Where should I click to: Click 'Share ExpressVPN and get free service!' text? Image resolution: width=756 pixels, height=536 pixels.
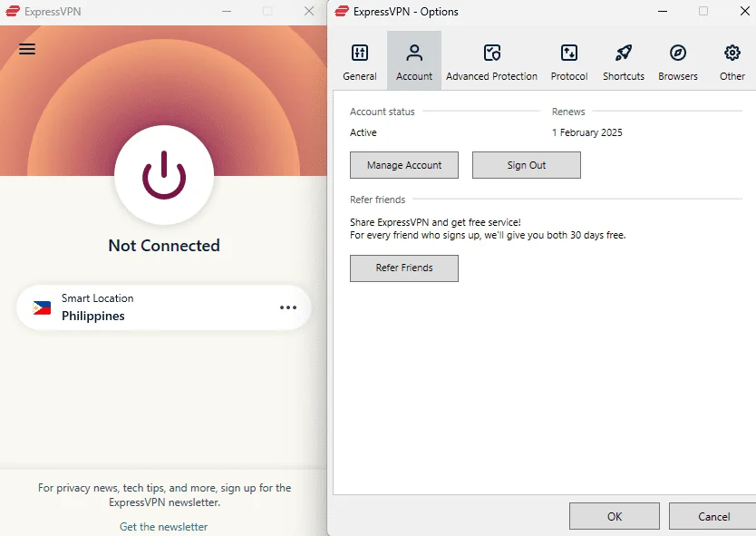435,222
